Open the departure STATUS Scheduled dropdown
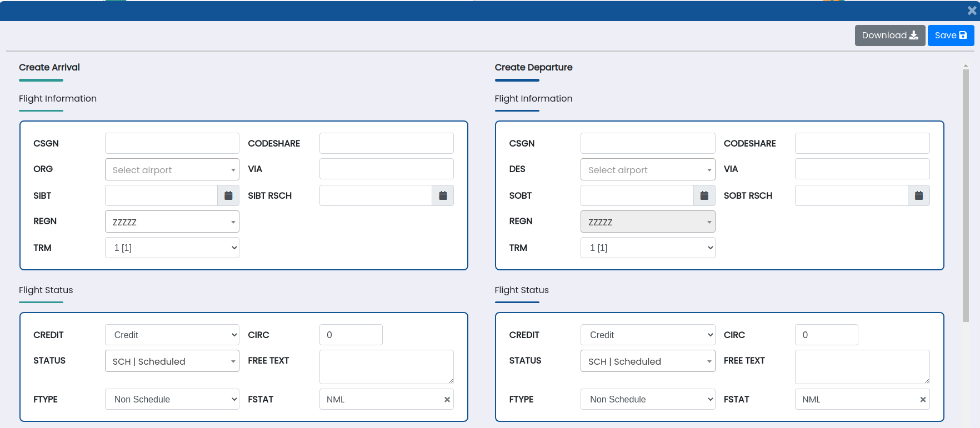This screenshot has width=980, height=428. tap(647, 361)
